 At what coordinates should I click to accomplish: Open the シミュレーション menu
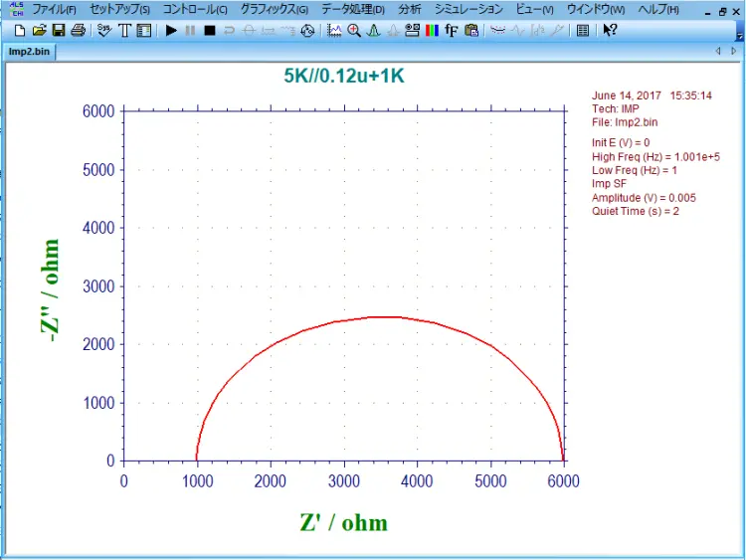click(x=468, y=10)
